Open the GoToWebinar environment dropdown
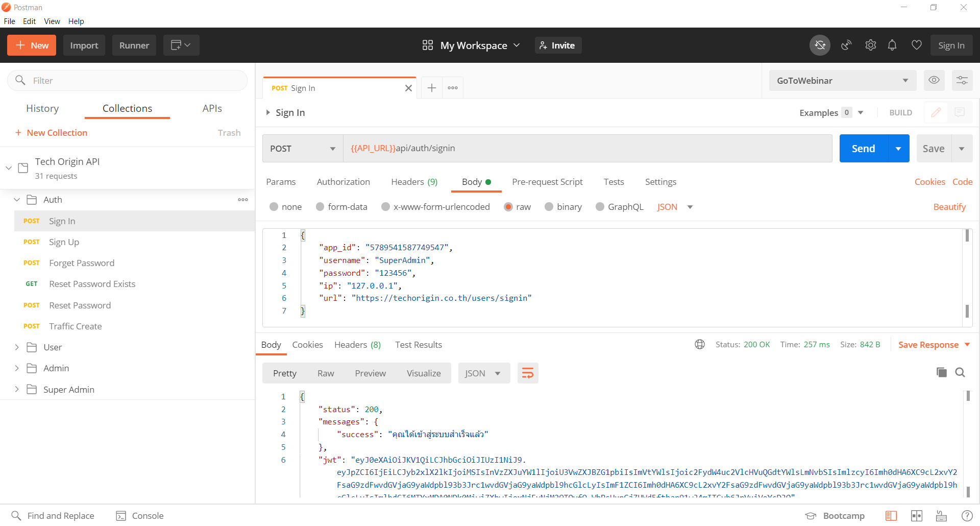Image resolution: width=980 pixels, height=526 pixels. 842,81
